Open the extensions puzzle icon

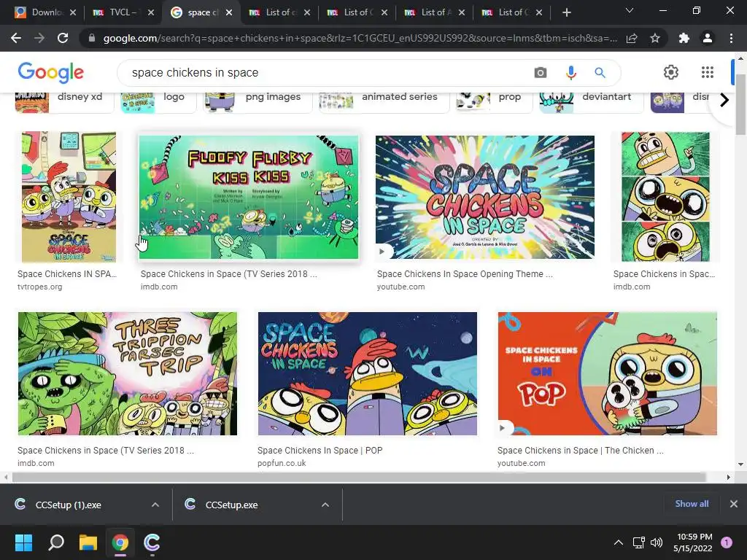(684, 38)
